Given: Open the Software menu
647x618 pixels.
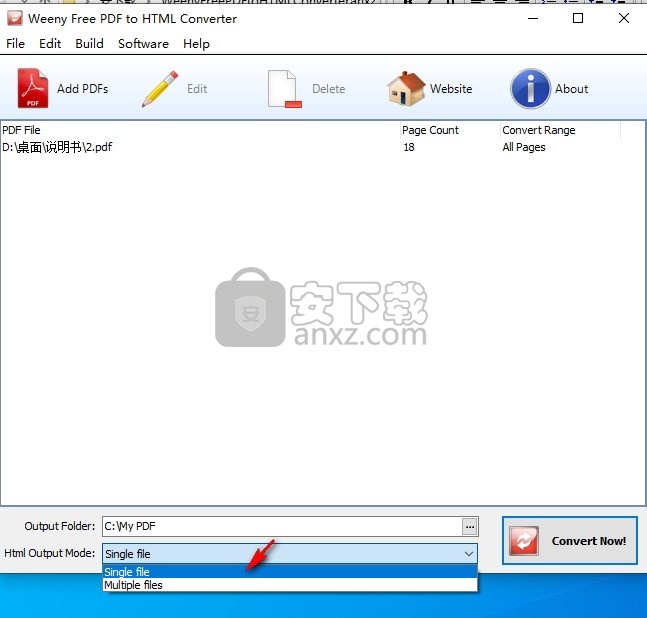Looking at the screenshot, I should (143, 44).
